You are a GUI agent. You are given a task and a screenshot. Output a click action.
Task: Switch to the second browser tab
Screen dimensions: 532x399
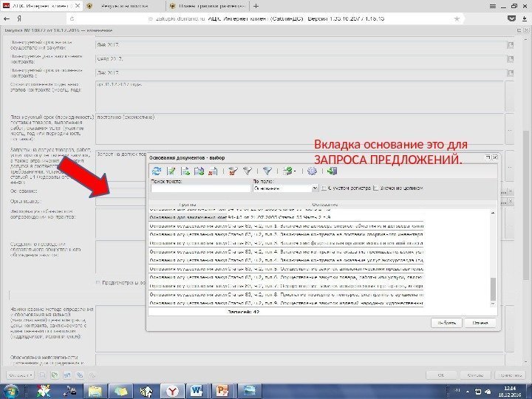point(125,6)
